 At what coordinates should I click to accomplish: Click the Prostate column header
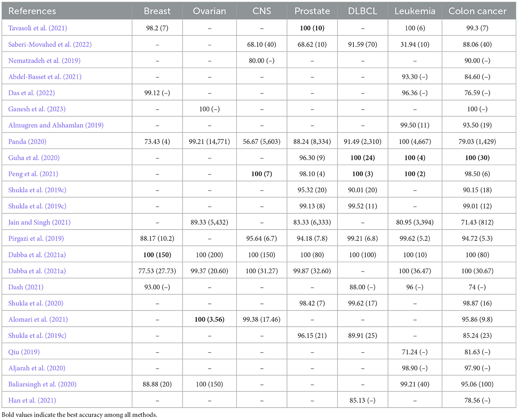pyautogui.click(x=312, y=11)
